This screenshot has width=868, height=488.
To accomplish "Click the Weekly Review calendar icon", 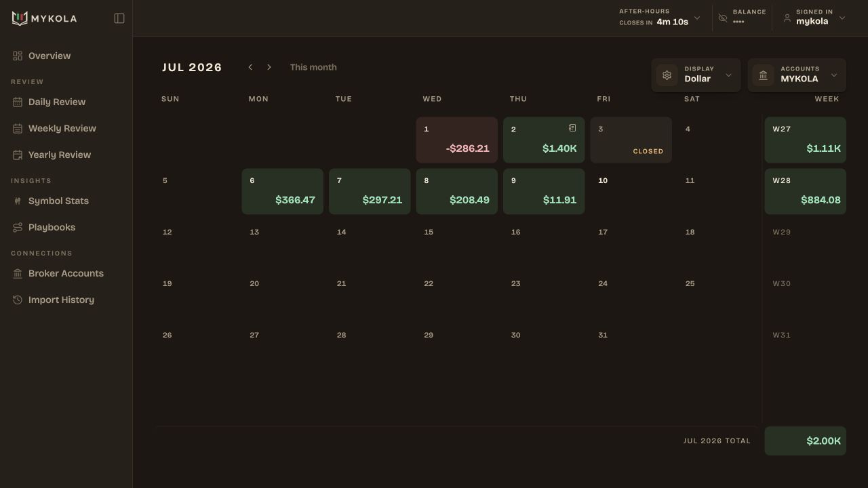I will [18, 128].
